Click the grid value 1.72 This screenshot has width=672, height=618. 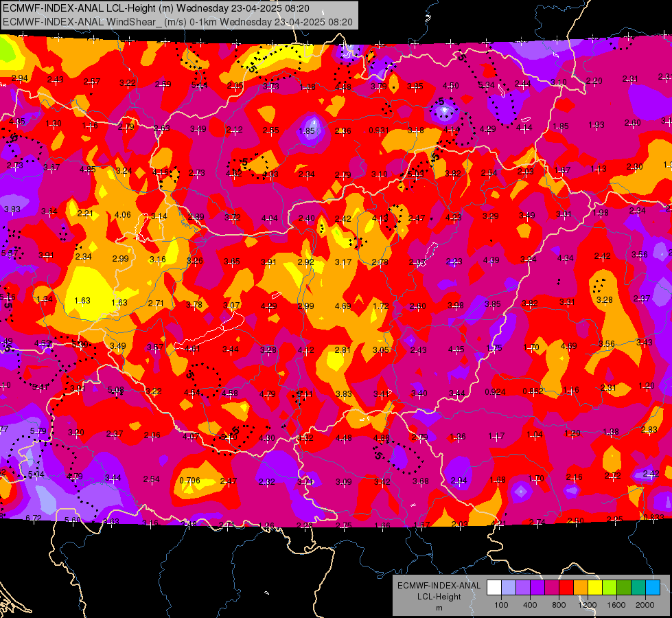tap(380, 306)
